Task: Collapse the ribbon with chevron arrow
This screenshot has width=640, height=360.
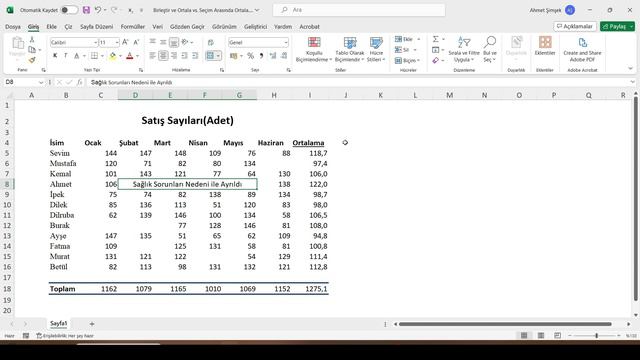Action: 630,69
